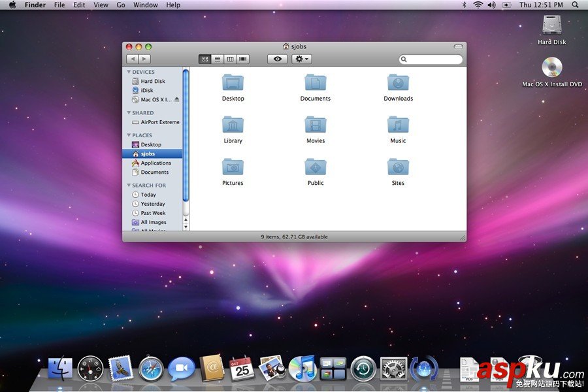The image size is (588, 392).
Task: Collapse the SEARCH FOR sidebar section
Action: tap(129, 186)
